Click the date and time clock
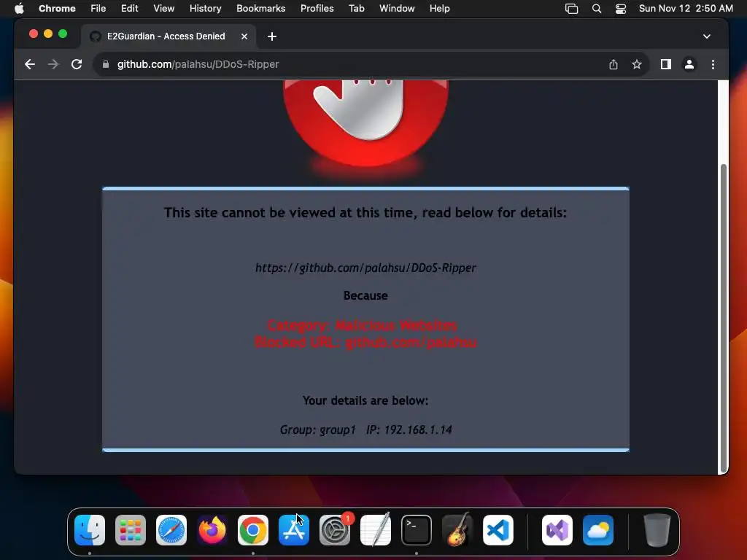The image size is (747, 560). (x=686, y=9)
